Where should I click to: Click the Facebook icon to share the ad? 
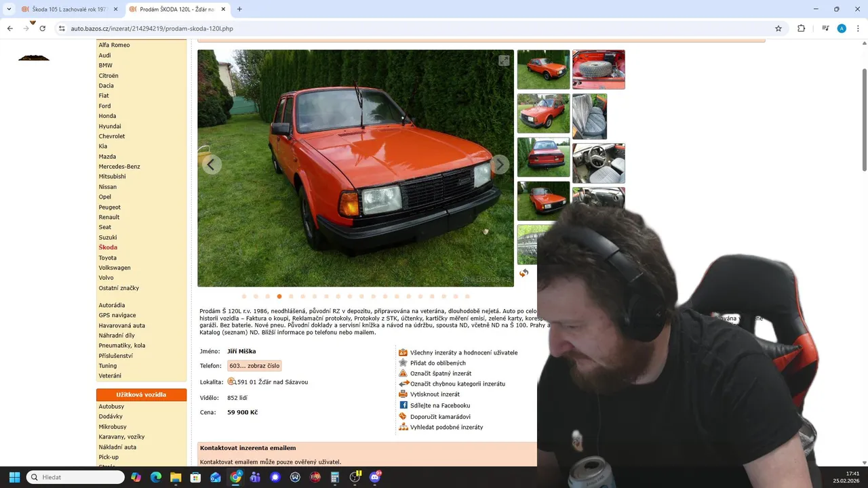pos(403,405)
